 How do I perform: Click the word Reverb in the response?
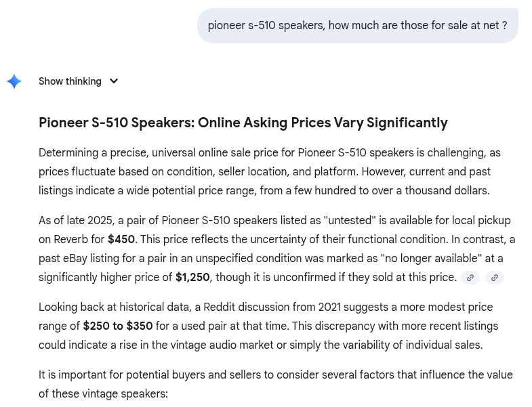pyautogui.click(x=71, y=240)
